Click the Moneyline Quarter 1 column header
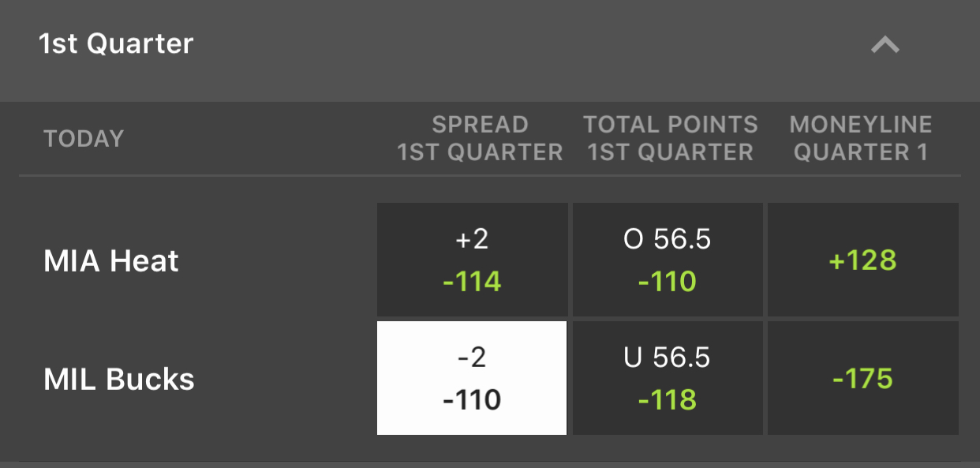The image size is (980, 468). (861, 138)
